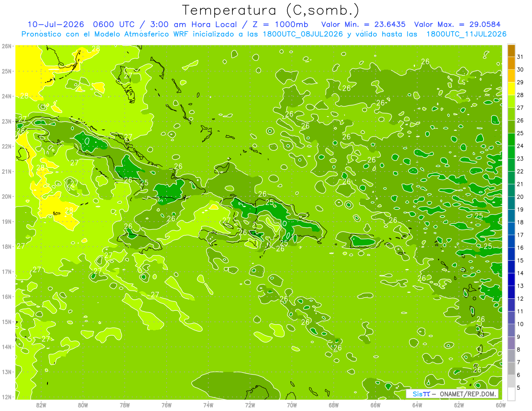Click the "72W" longitude axis label
The image size is (532, 411).
[250, 405]
